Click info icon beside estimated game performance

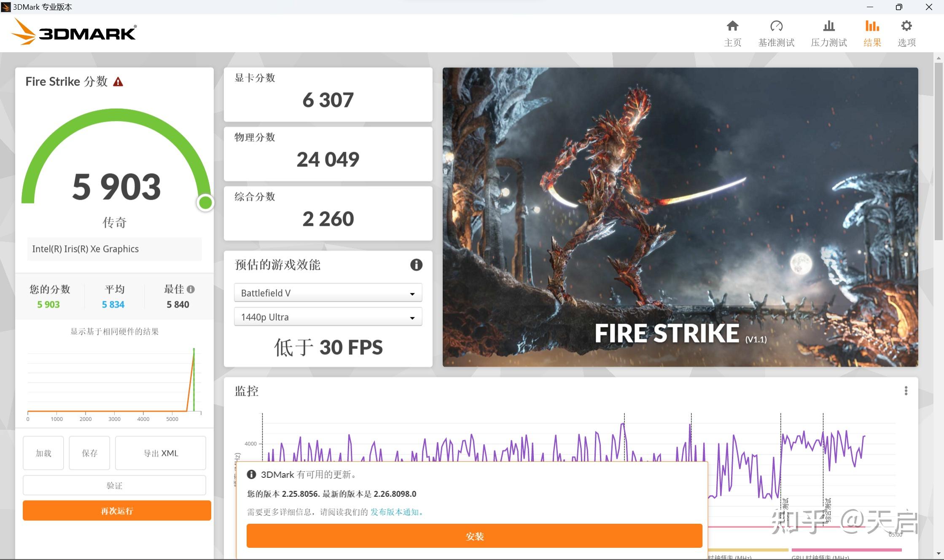pyautogui.click(x=416, y=265)
